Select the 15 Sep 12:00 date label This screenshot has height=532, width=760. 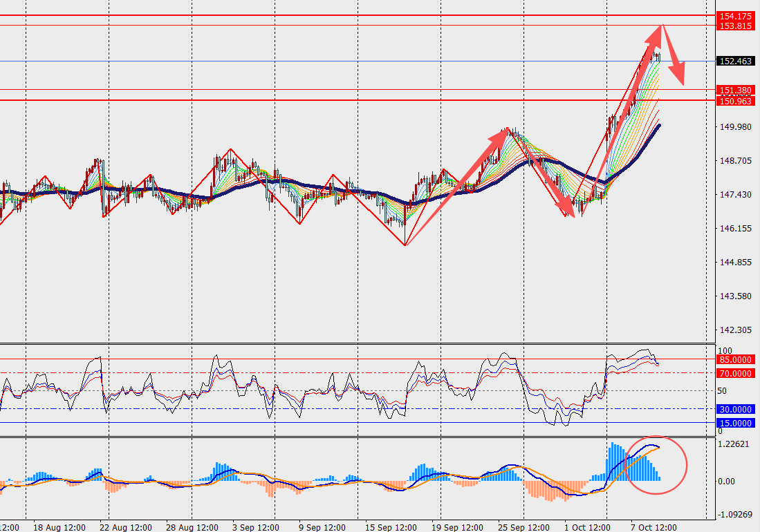click(392, 527)
